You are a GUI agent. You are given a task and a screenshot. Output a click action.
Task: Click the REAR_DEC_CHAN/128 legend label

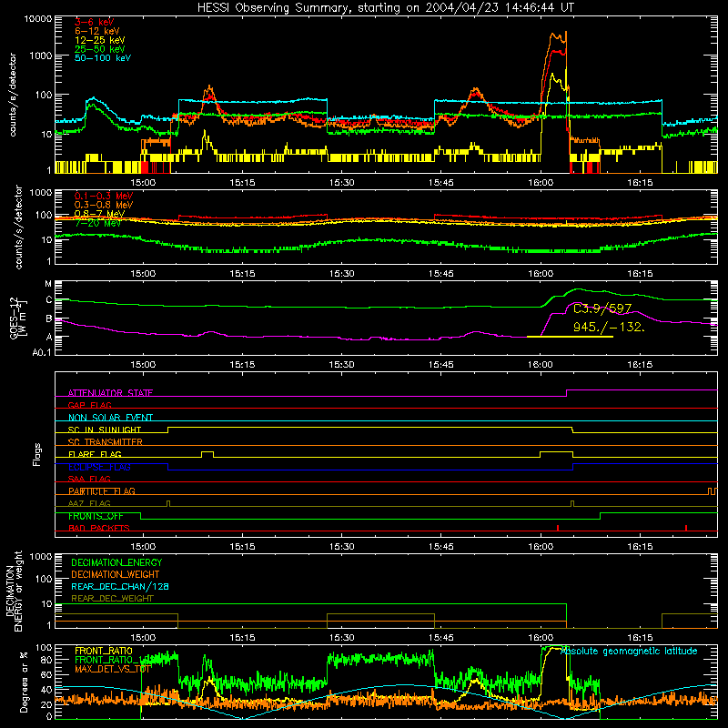(120, 586)
